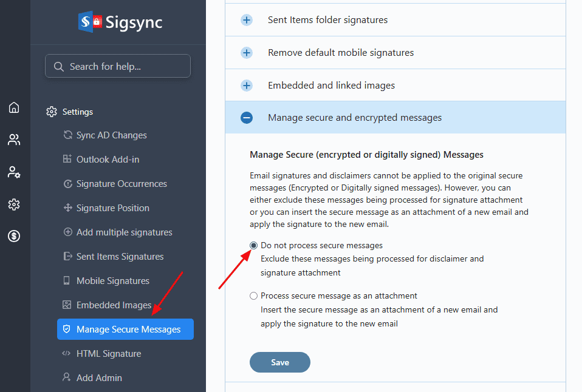The image size is (582, 392).
Task: Select Do not process secure messages
Action: pos(254,246)
